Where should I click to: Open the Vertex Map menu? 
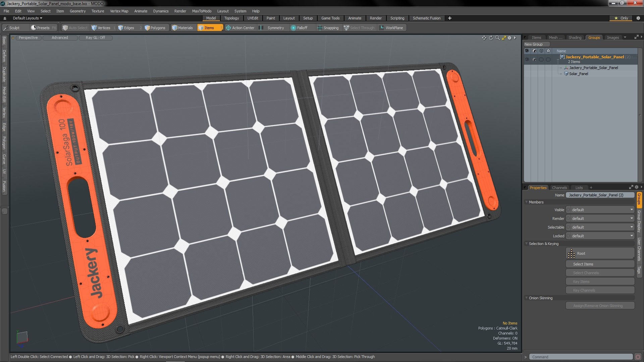pos(119,11)
